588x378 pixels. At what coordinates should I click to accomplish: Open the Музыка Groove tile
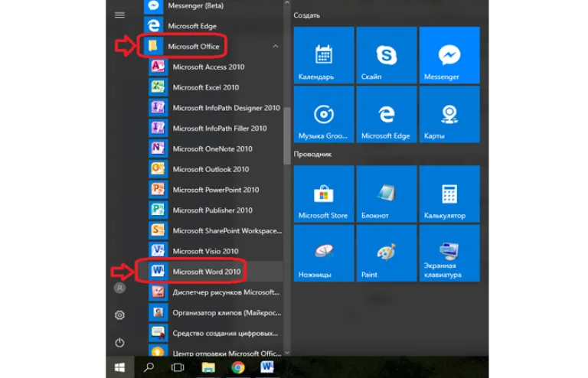click(324, 114)
